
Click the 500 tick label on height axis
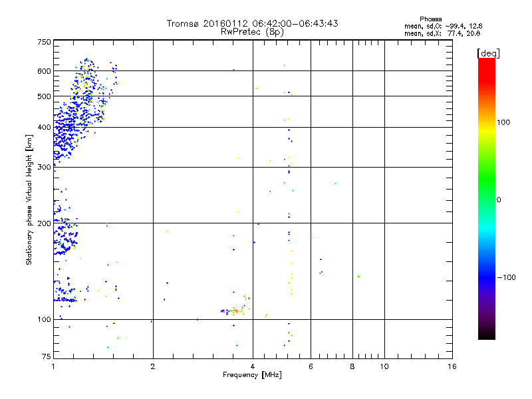(45, 96)
